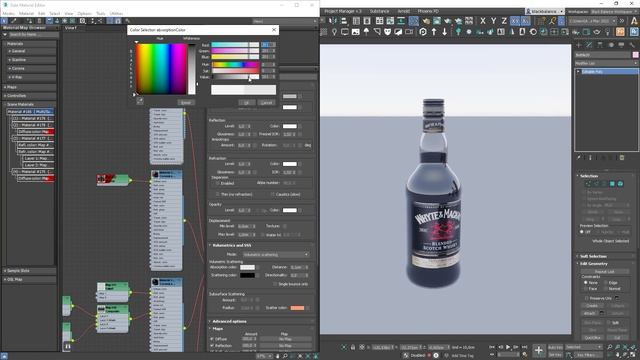Open the Modifier List dropdown
Screen dimensions: 640x360
[x=606, y=63]
